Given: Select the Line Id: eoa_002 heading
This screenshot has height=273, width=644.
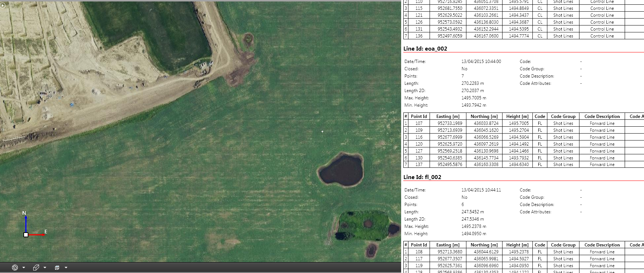Looking at the screenshot, I should click(425, 49).
